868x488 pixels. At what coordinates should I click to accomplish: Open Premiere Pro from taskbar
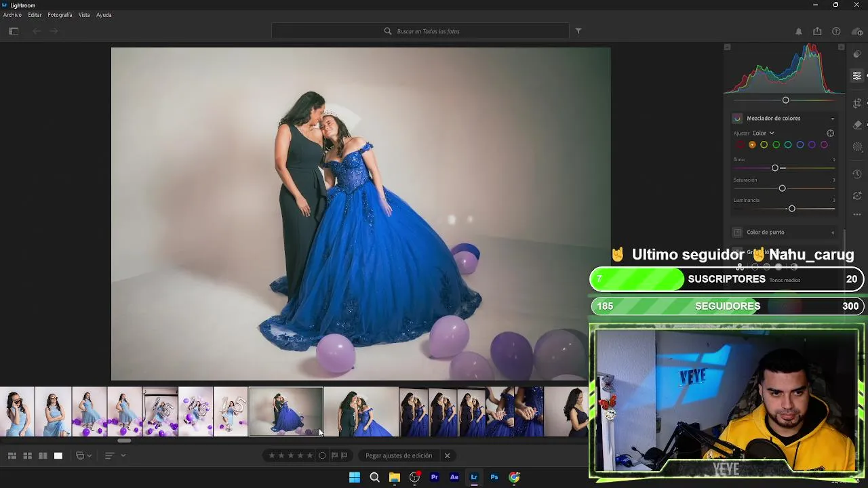tap(435, 478)
